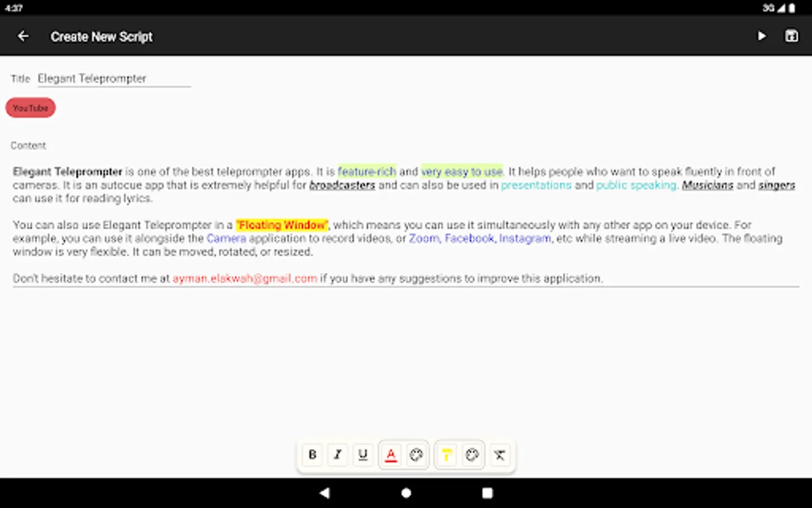
Task: Tap Android recent apps square button
Action: point(487,493)
